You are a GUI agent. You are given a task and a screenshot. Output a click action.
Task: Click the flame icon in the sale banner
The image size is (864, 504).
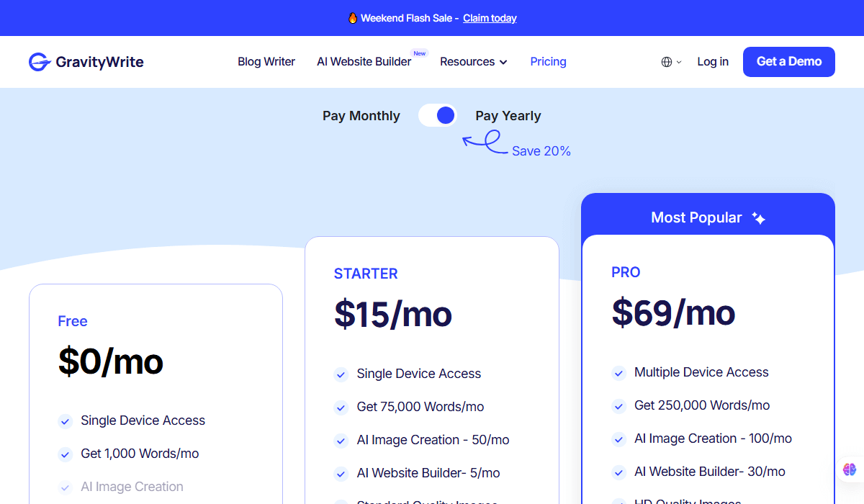click(353, 17)
